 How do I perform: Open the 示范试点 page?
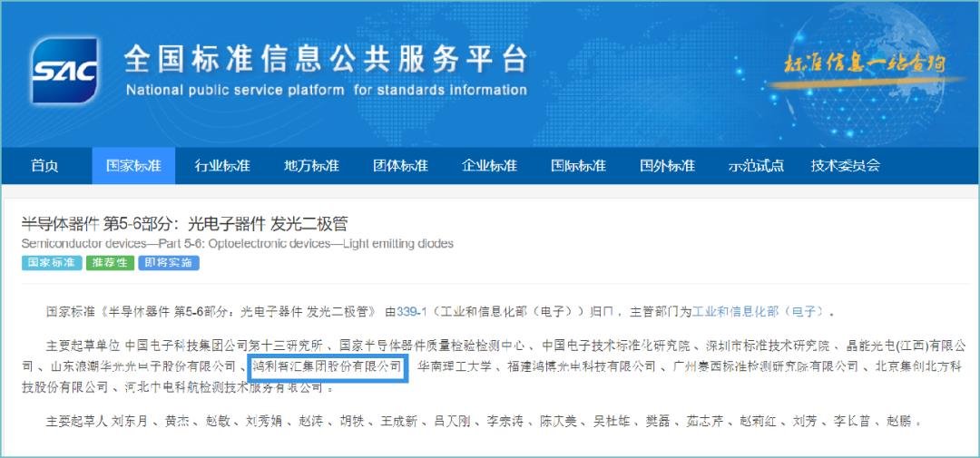click(756, 166)
